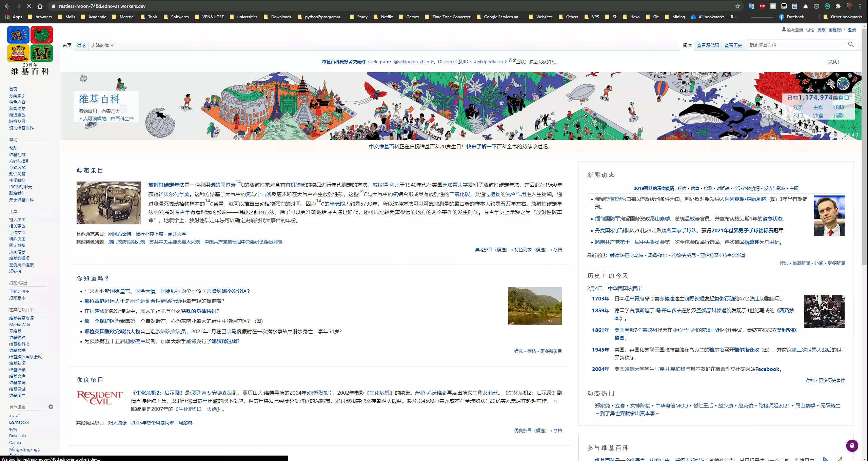Open the Adblock Plus extension

click(762, 6)
